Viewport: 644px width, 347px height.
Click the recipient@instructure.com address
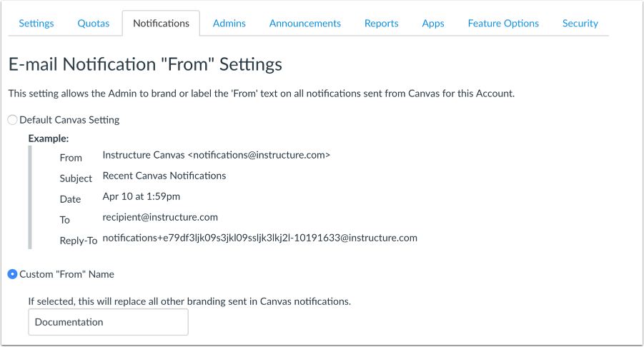[160, 217]
